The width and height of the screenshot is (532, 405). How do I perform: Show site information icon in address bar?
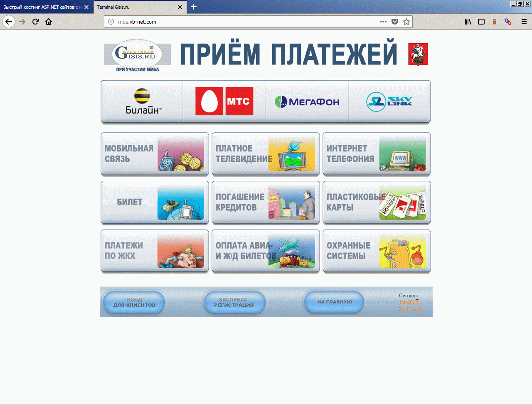point(111,22)
